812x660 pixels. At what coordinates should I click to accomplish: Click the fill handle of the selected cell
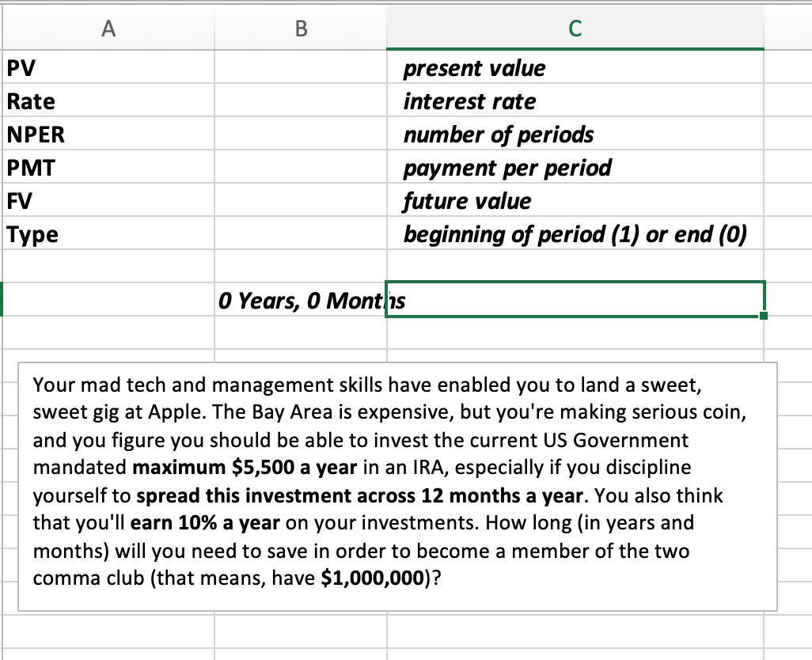pos(763,316)
